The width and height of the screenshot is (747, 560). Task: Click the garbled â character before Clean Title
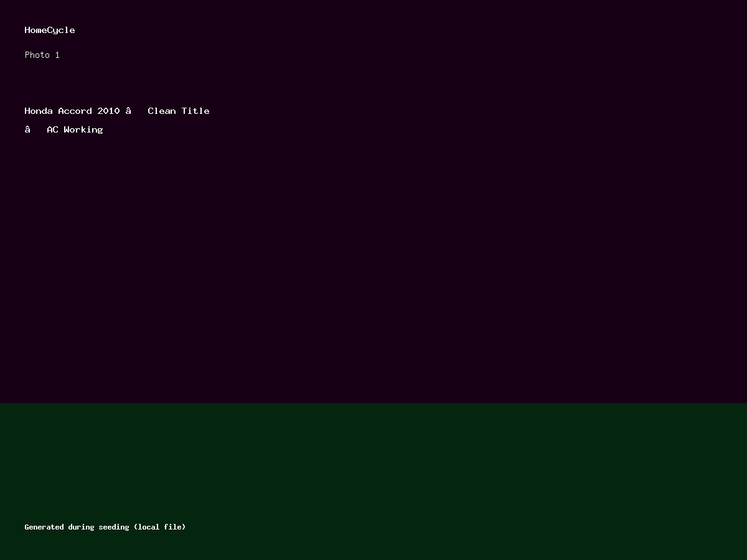(128, 111)
